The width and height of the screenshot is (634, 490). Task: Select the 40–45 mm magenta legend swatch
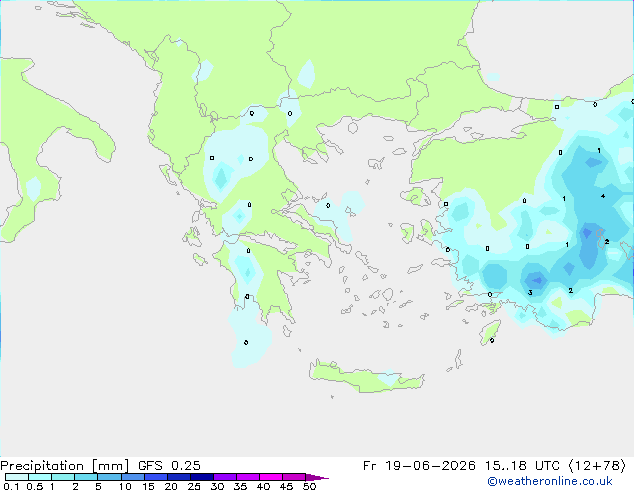click(x=271, y=477)
